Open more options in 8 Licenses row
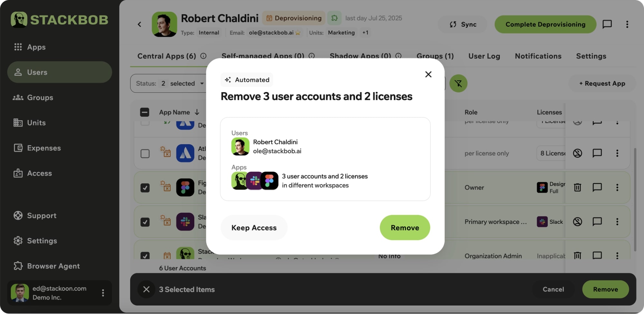 point(617,153)
